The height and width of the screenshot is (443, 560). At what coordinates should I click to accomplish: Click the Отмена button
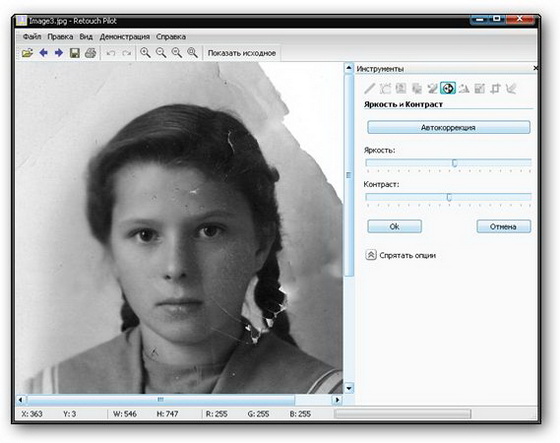tap(504, 227)
